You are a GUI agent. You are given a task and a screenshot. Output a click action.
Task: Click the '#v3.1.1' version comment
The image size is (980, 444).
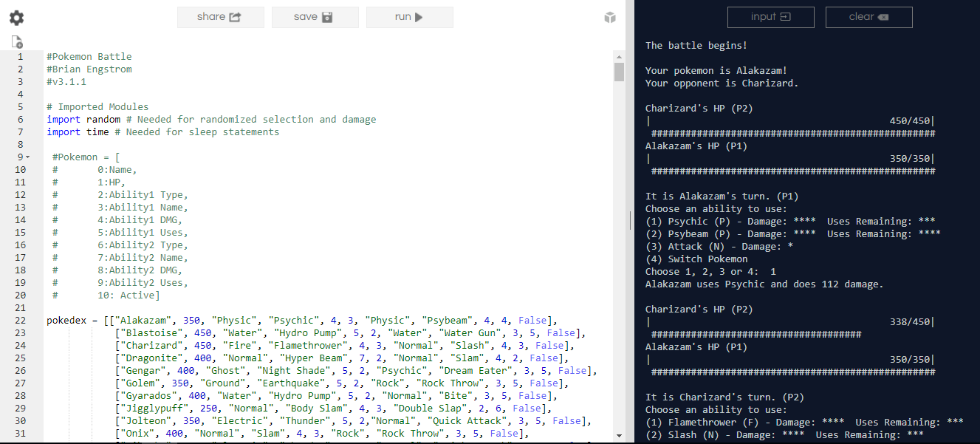[x=66, y=82]
